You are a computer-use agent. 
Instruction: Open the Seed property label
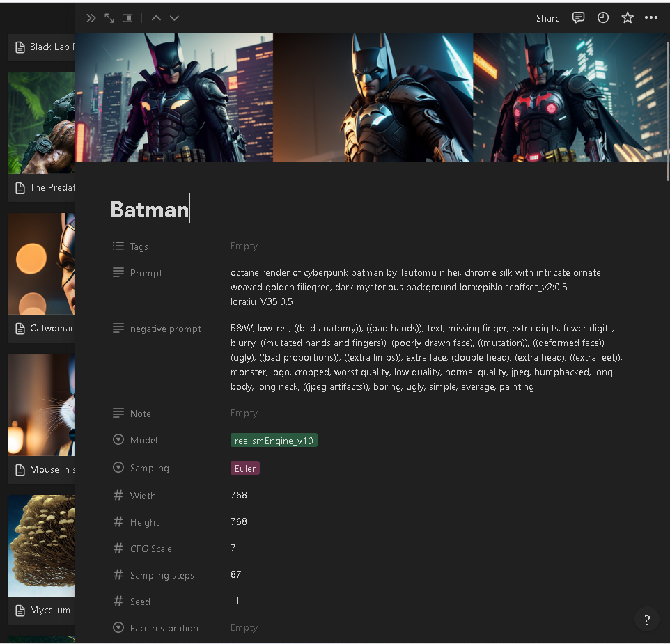[x=140, y=602]
